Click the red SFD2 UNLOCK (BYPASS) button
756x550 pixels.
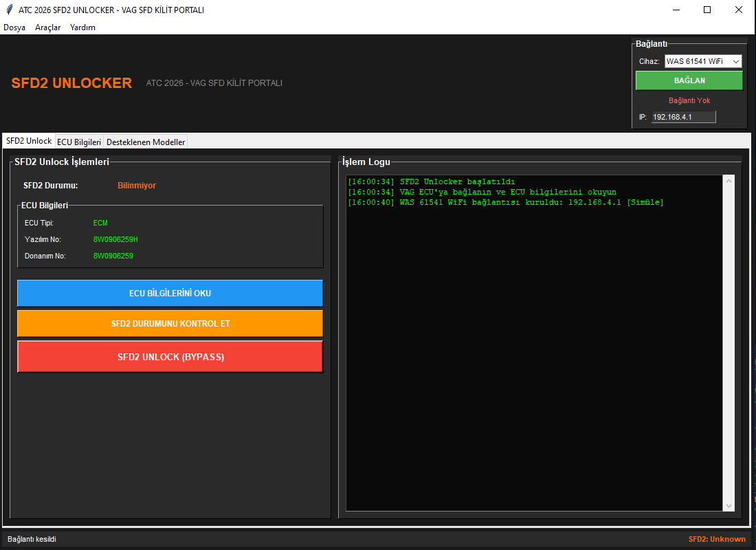pos(170,357)
